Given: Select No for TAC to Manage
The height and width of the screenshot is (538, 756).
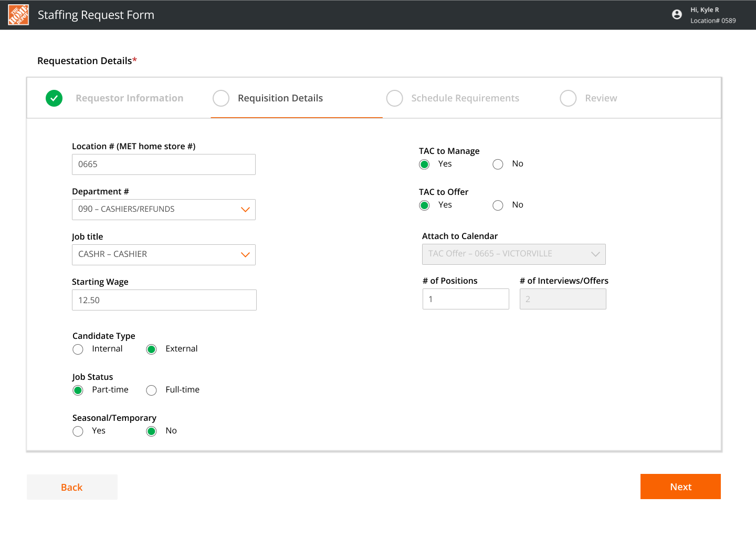Looking at the screenshot, I should [x=498, y=164].
